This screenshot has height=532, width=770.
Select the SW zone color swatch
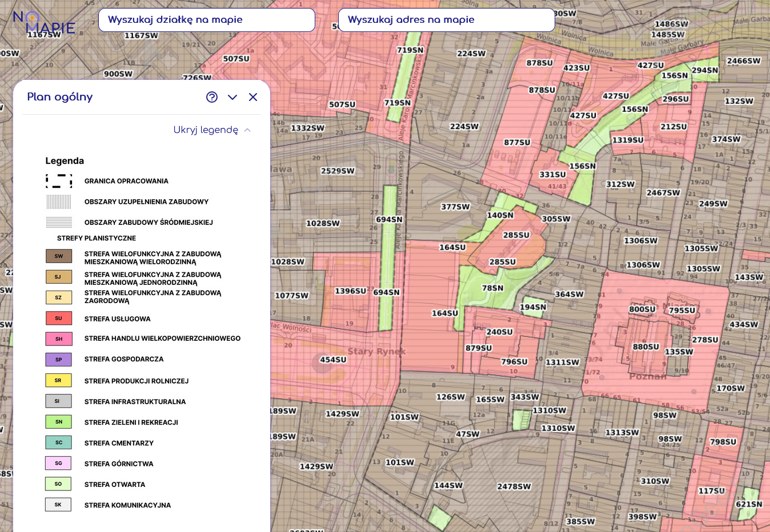pyautogui.click(x=58, y=256)
